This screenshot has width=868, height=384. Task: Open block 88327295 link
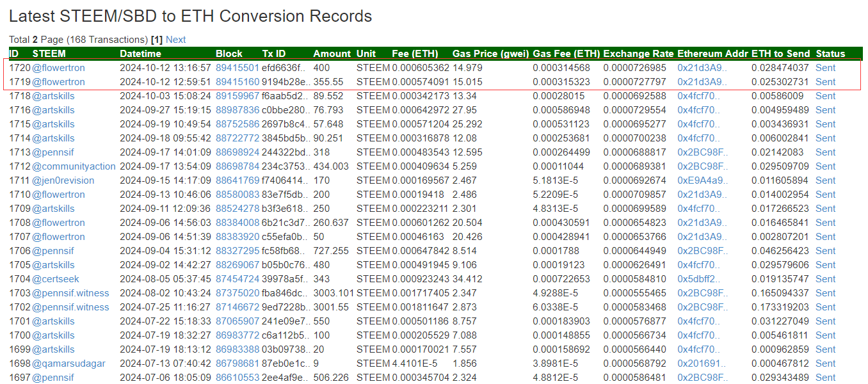click(237, 251)
